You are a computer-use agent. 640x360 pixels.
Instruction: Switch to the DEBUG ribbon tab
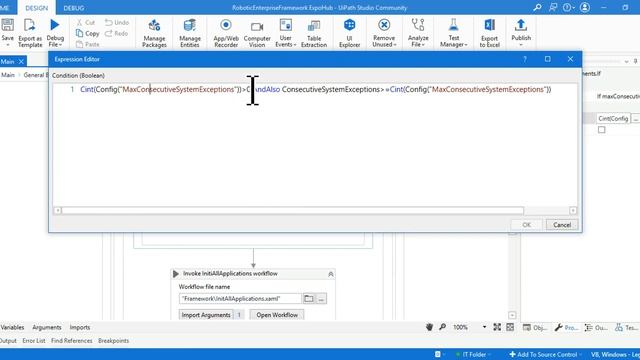pyautogui.click(x=74, y=8)
